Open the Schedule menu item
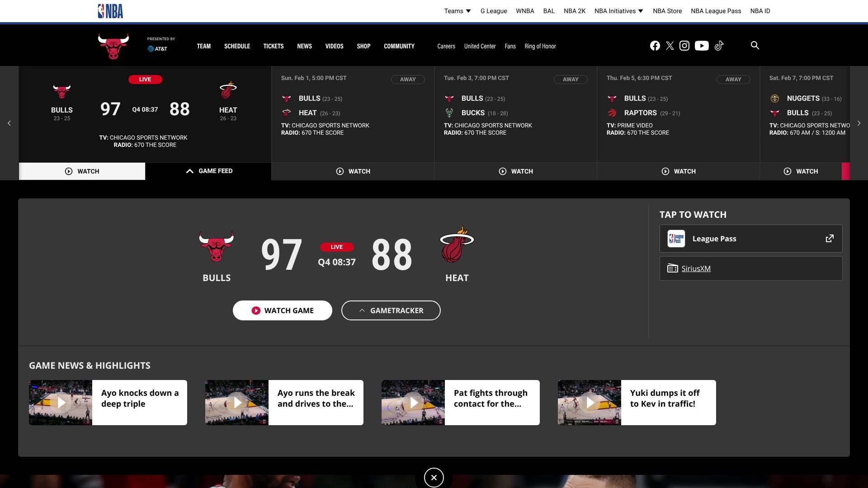This screenshot has height=488, width=868. coord(237,46)
